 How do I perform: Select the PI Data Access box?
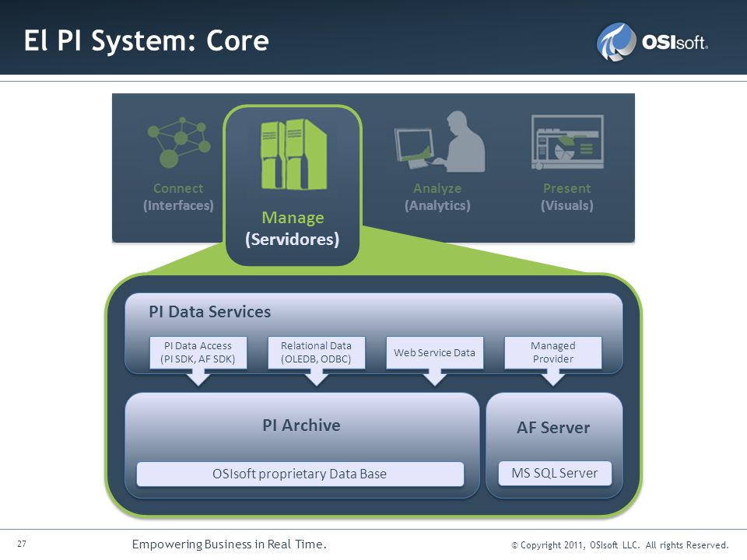[x=198, y=352]
